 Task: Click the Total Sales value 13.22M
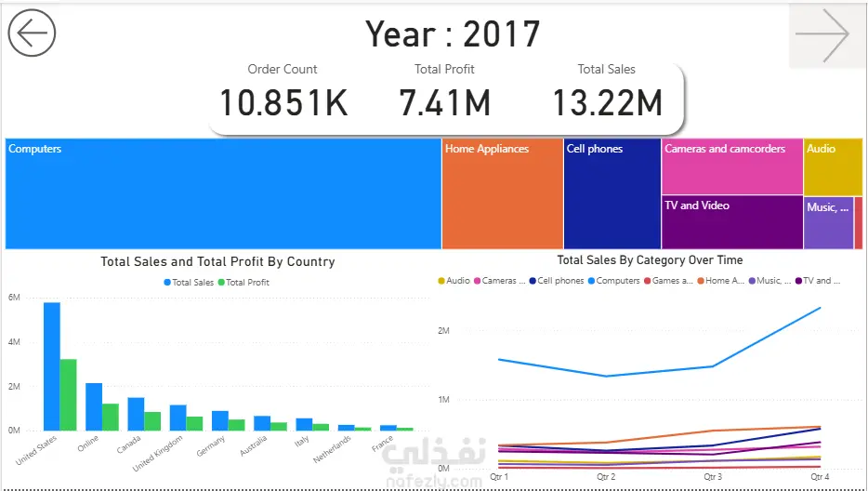coord(607,103)
